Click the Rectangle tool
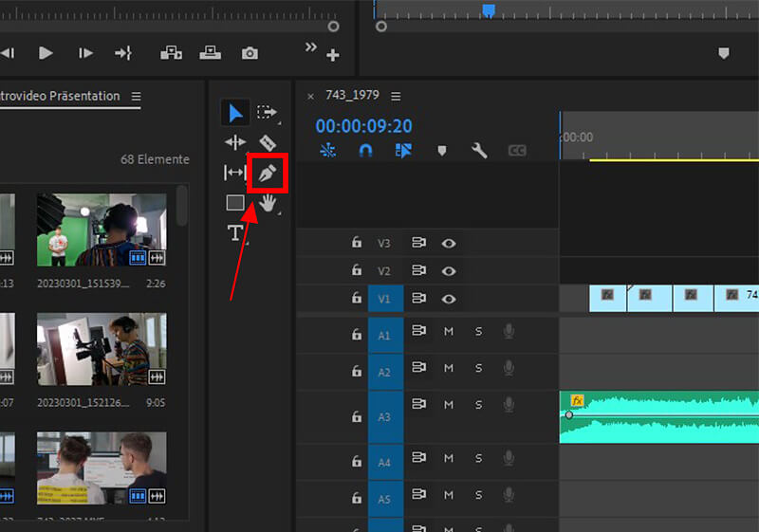This screenshot has width=759, height=532. pyautogui.click(x=235, y=202)
